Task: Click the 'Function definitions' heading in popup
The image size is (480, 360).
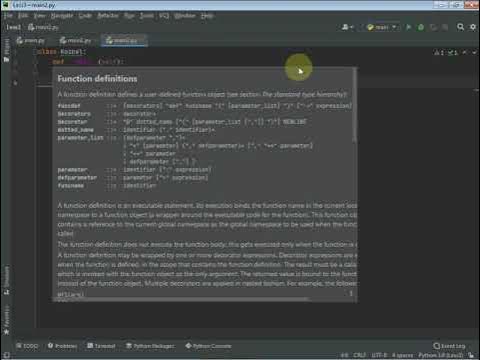Action: click(x=97, y=79)
